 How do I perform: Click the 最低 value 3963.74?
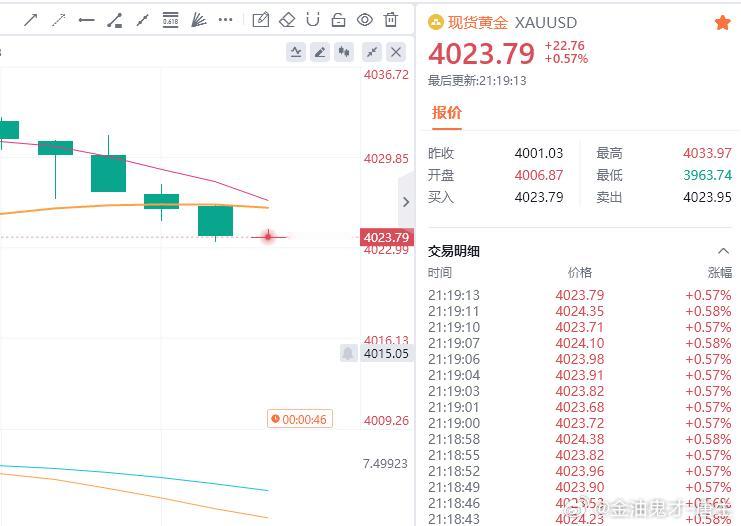pos(707,175)
